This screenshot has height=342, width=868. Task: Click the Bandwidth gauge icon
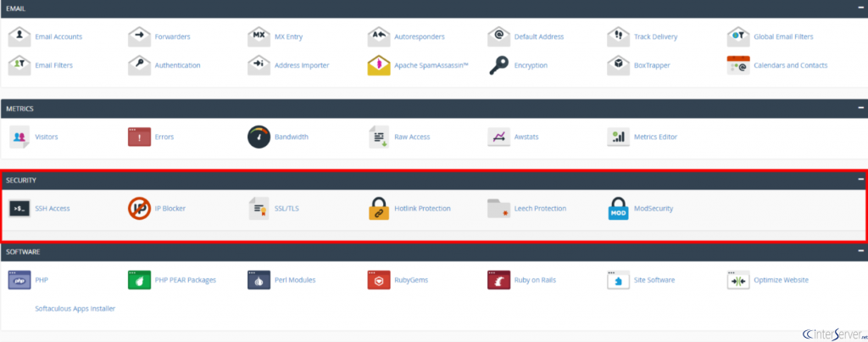coord(259,137)
